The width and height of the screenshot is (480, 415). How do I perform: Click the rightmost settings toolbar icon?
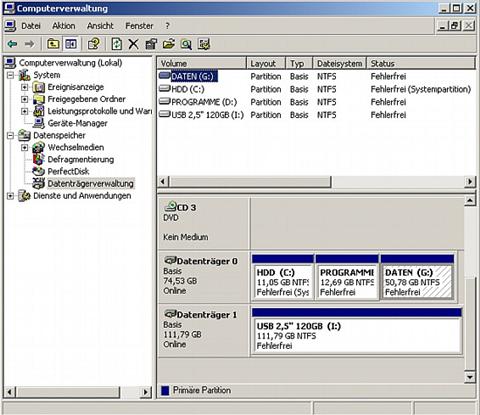204,44
